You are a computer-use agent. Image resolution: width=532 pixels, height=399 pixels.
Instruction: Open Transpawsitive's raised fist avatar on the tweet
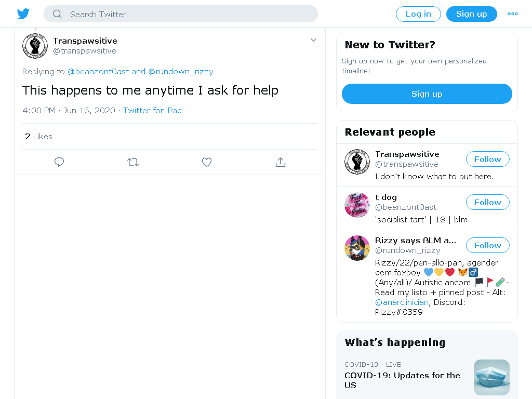coord(35,46)
